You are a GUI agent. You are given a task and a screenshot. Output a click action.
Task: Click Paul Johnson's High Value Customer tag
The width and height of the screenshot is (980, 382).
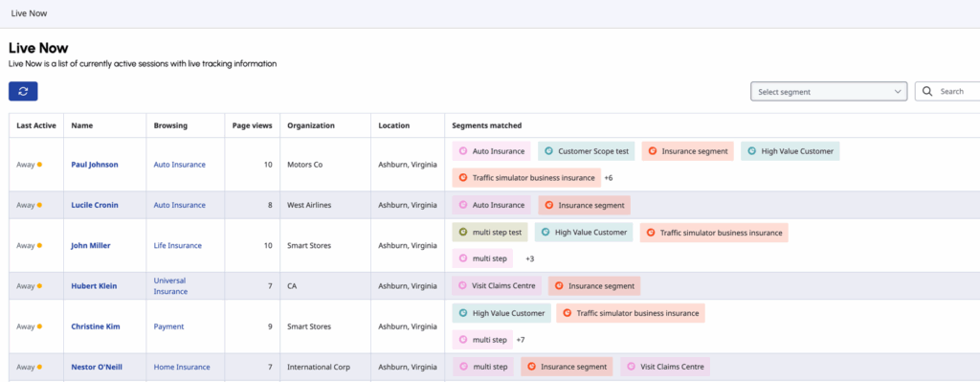point(790,151)
